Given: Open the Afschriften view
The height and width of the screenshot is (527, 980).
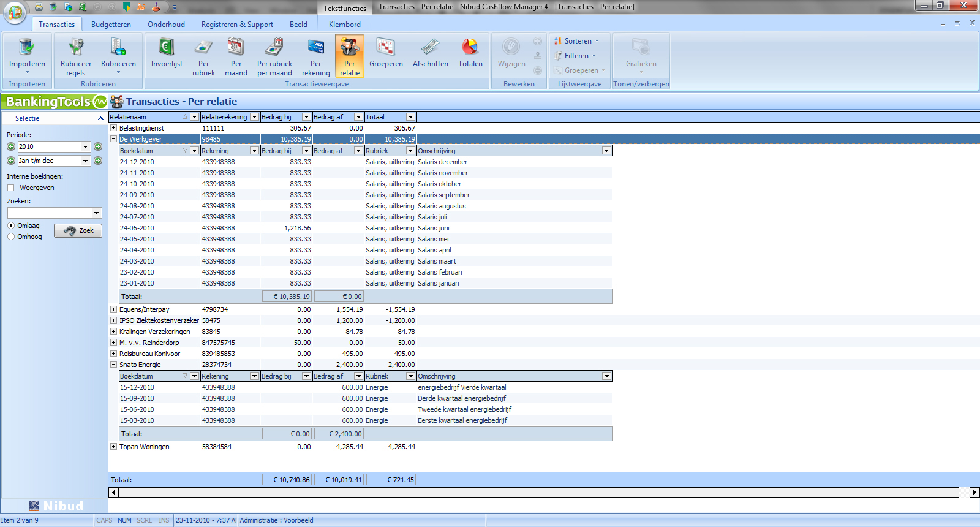Looking at the screenshot, I should (430, 52).
